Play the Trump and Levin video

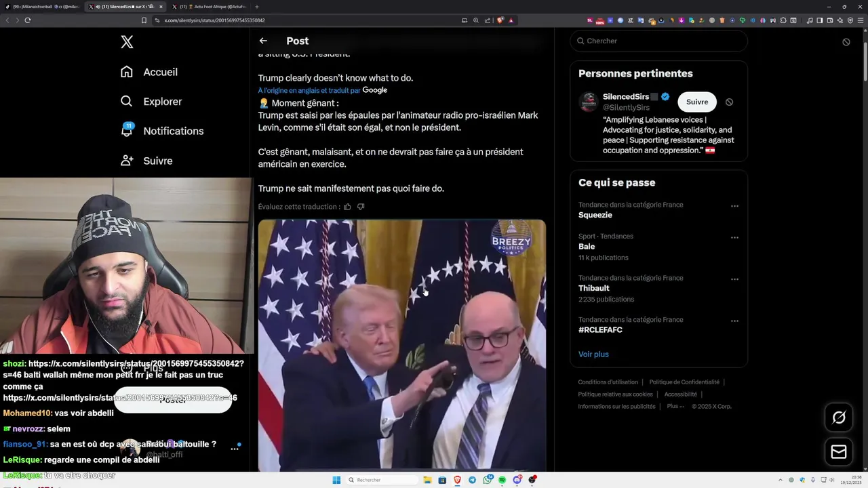click(401, 344)
